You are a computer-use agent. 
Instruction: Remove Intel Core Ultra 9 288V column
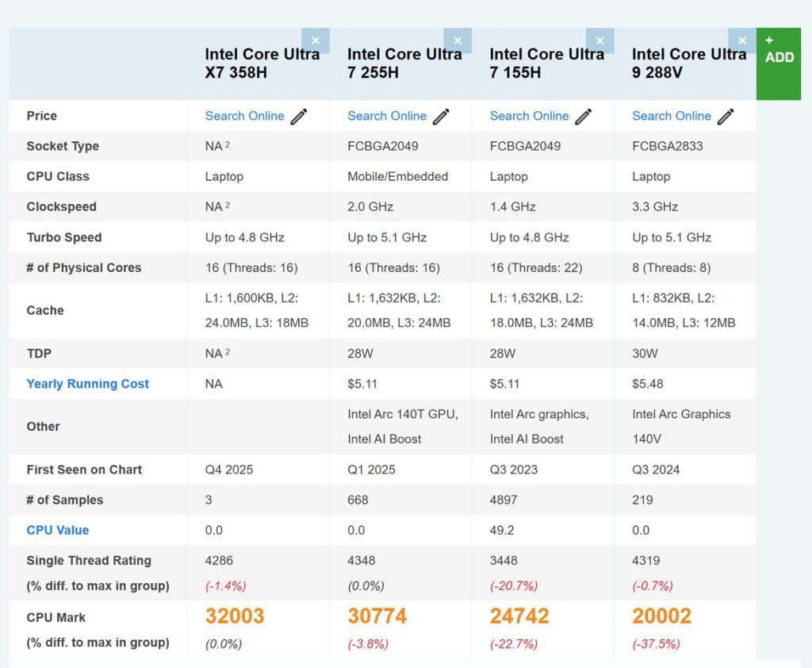(742, 40)
